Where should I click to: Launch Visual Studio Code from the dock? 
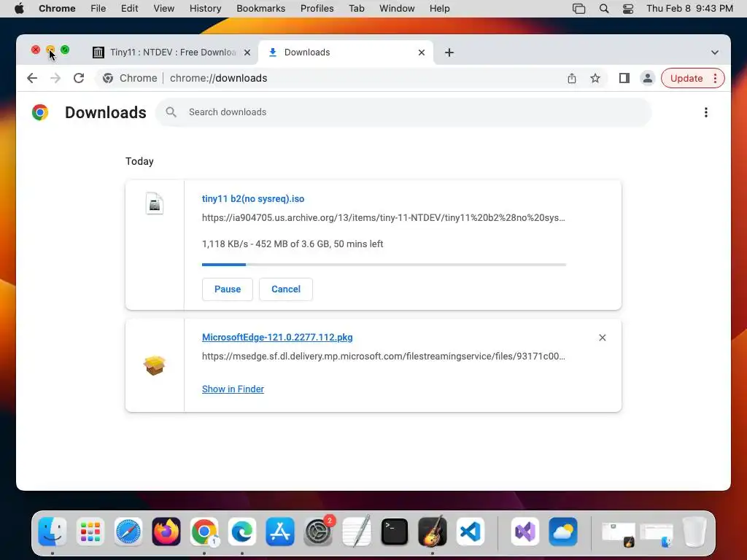pyautogui.click(x=471, y=532)
